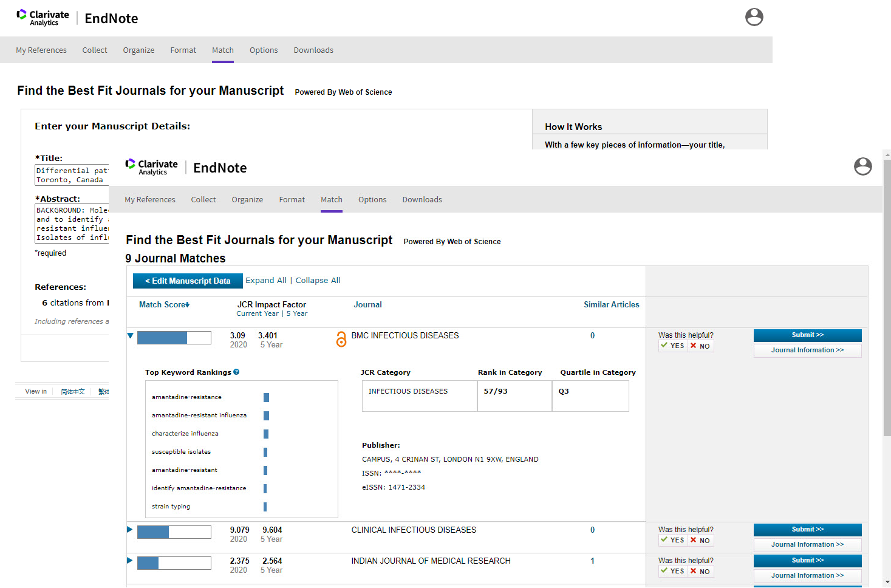Mark Indian Journal of Medical Research YES
Viewport: 891px width, 588px height.
coord(673,571)
